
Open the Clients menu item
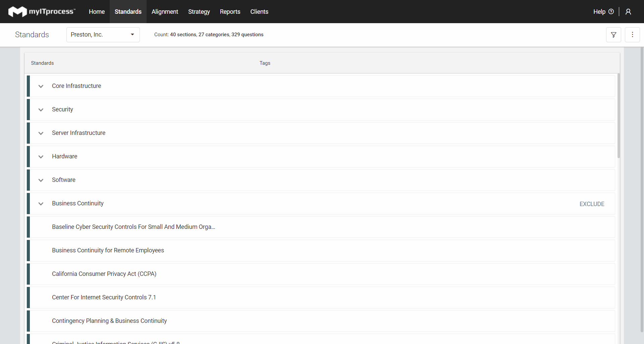click(259, 11)
